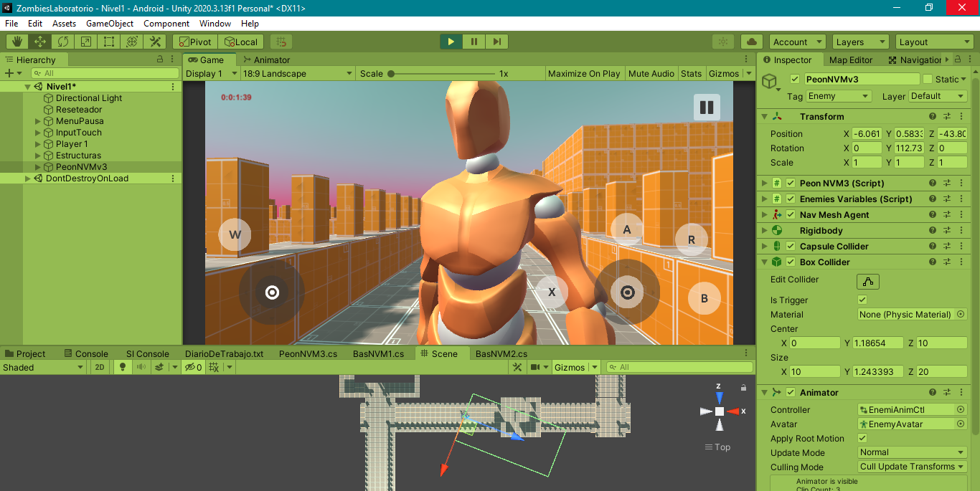Click the in-game pause button
This screenshot has height=491, width=980.
point(707,108)
